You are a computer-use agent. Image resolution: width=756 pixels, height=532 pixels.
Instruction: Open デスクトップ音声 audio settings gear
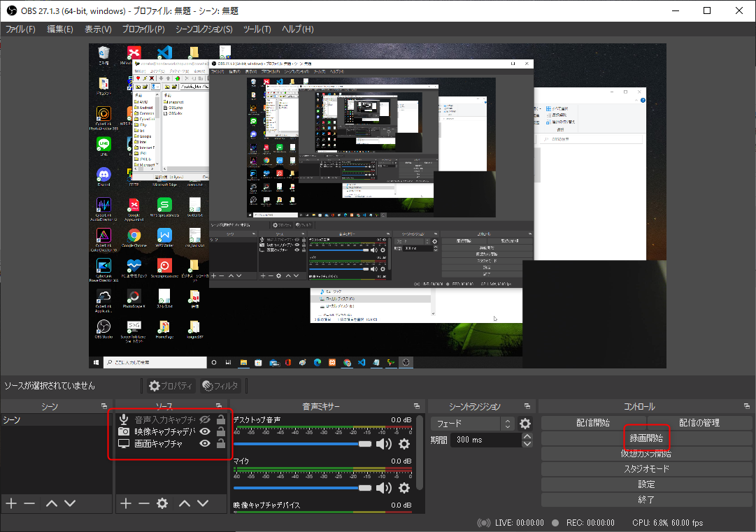pos(404,444)
